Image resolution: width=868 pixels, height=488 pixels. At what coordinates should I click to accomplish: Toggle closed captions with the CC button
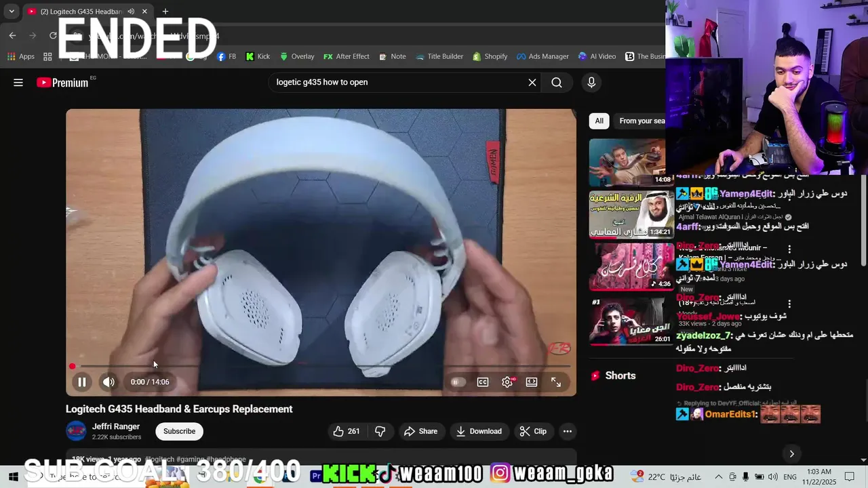(483, 382)
